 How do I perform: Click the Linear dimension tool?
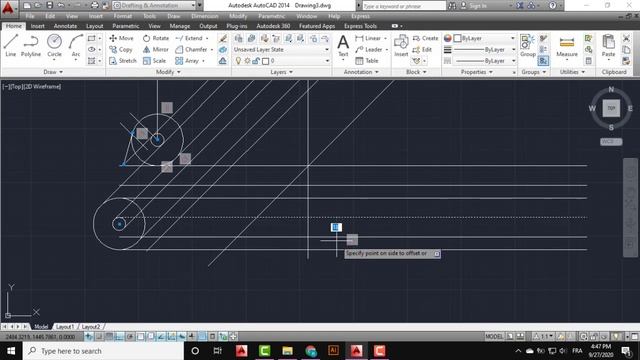[x=368, y=38]
